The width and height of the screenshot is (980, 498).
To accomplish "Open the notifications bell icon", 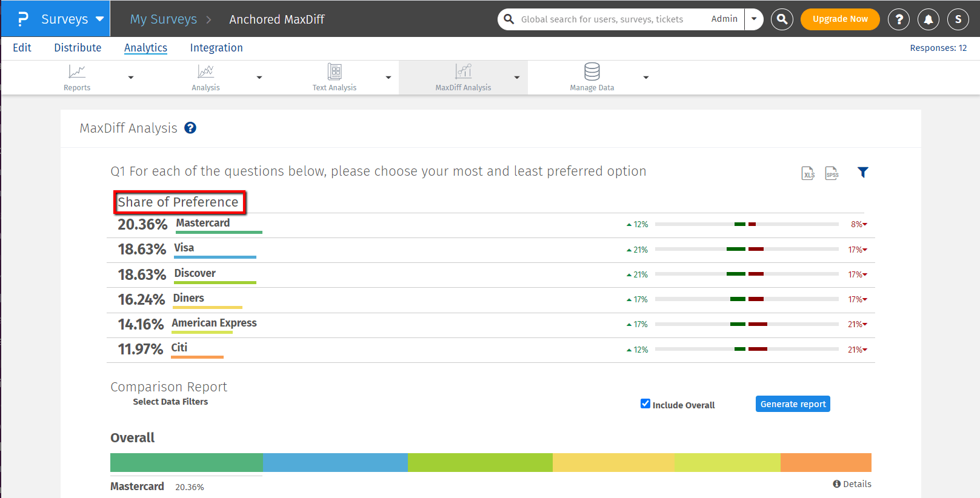I will coord(928,19).
